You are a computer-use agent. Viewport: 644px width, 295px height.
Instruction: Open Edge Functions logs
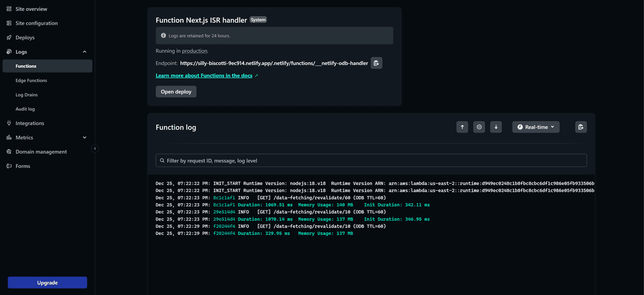[31, 80]
